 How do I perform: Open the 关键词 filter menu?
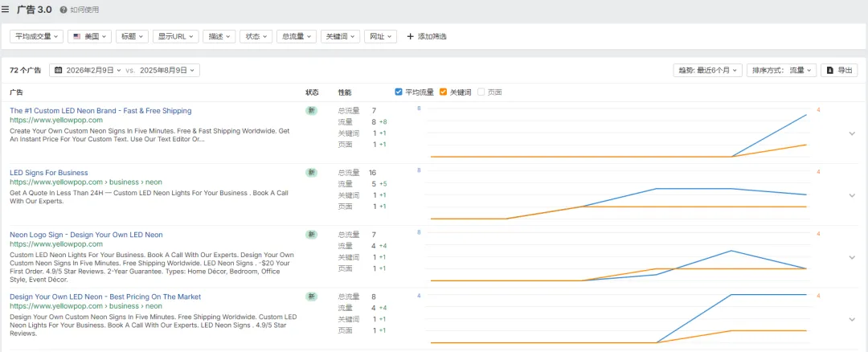tap(341, 36)
